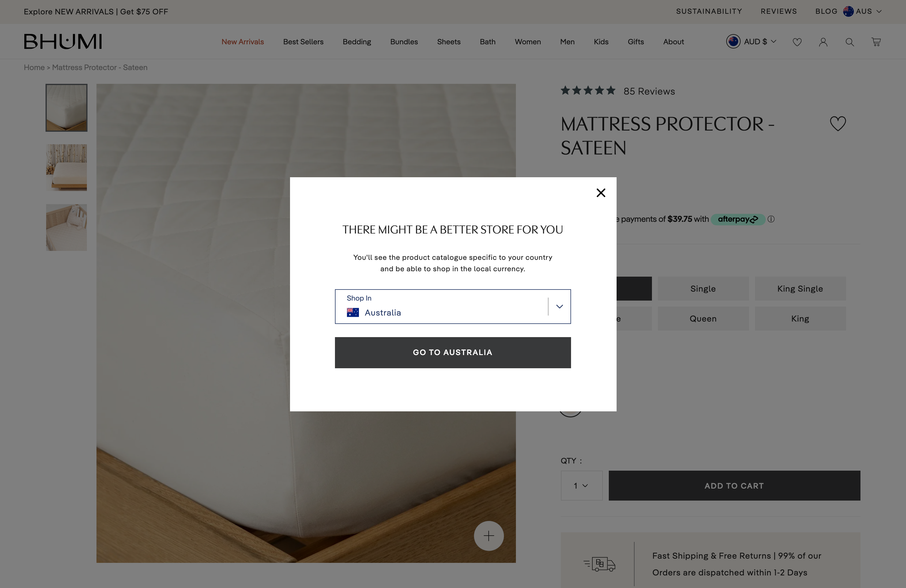The image size is (906, 588).
Task: Add product to wishlist with heart icon beside title
Action: tap(837, 124)
